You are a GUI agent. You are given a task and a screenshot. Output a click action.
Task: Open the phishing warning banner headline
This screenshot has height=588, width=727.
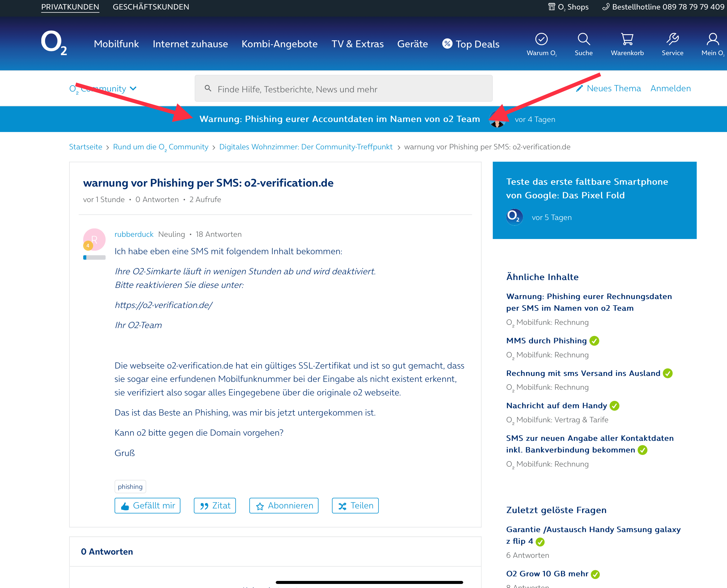pyautogui.click(x=339, y=119)
